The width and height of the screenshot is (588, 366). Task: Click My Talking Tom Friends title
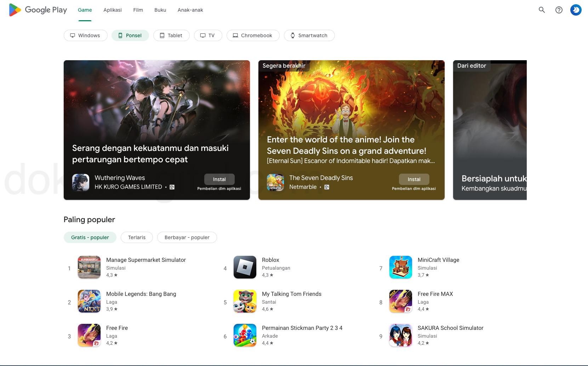point(292,294)
